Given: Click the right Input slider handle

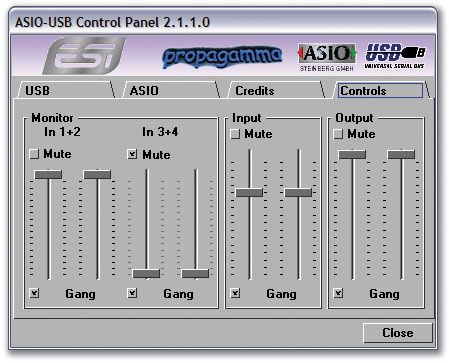Looking at the screenshot, I should [298, 193].
